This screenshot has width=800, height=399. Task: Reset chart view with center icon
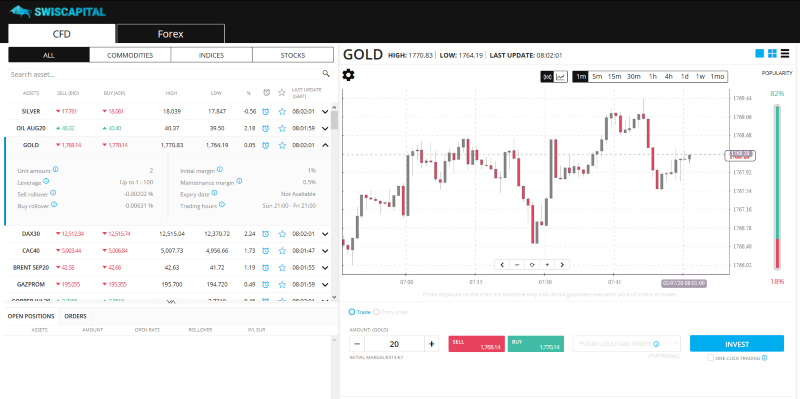click(532, 264)
